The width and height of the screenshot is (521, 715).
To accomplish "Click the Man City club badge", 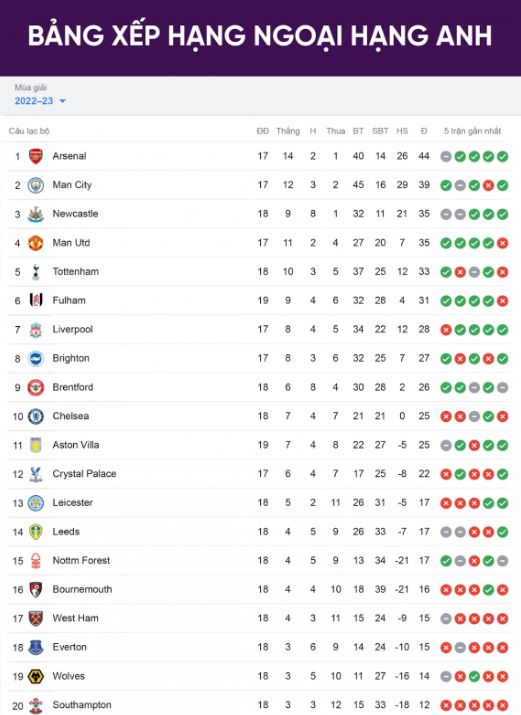I will pos(36,185).
